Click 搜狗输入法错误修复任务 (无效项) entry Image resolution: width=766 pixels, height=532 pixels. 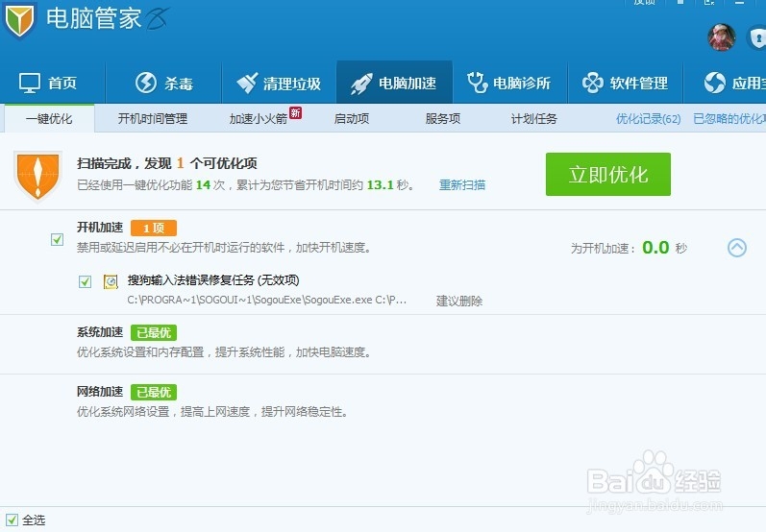[x=213, y=280]
